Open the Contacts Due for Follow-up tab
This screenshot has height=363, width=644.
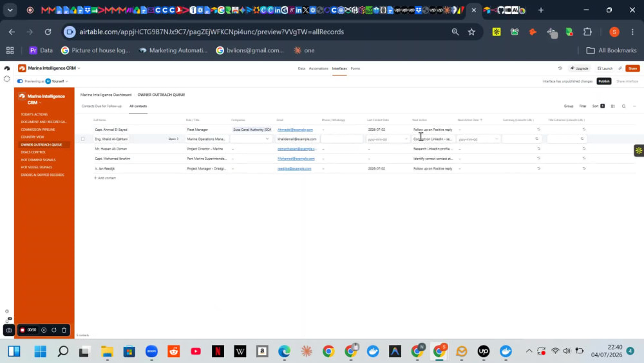[102, 106]
